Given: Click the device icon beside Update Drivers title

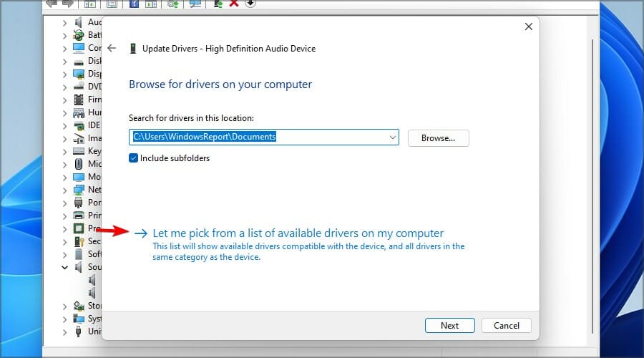Looking at the screenshot, I should 132,49.
